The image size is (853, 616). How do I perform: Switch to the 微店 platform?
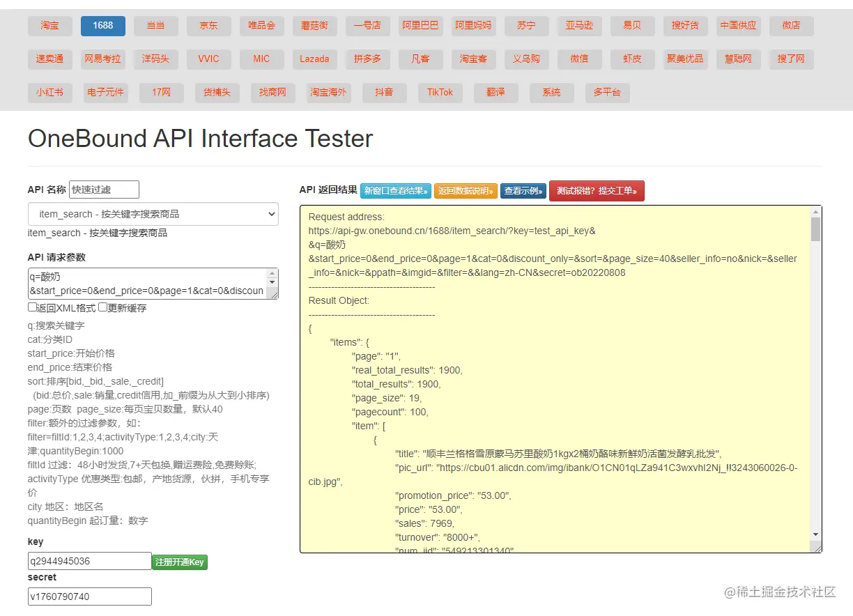[792, 26]
